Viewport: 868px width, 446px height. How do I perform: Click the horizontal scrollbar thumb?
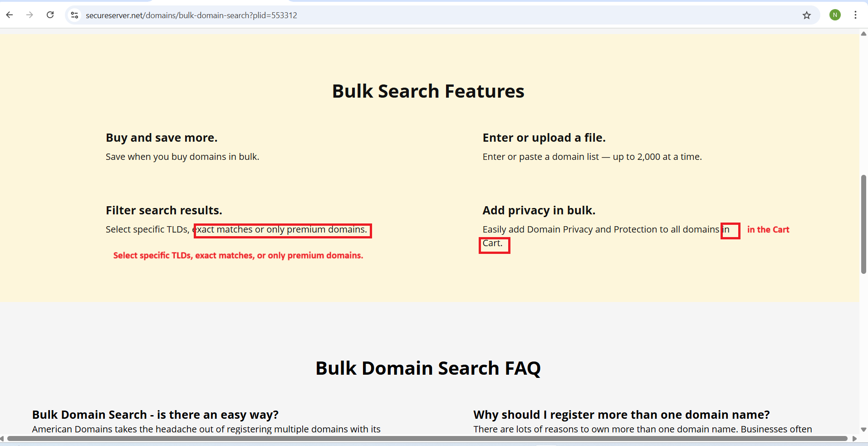pos(427,439)
